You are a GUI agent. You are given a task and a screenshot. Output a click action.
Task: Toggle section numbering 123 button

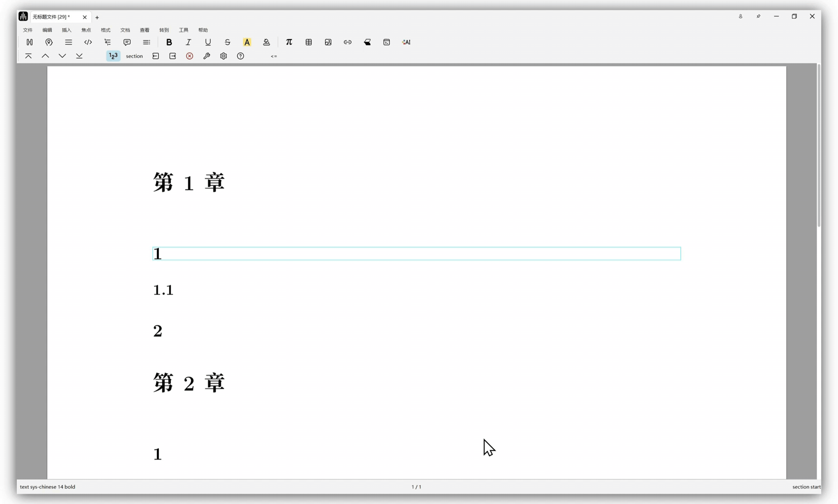(x=113, y=56)
